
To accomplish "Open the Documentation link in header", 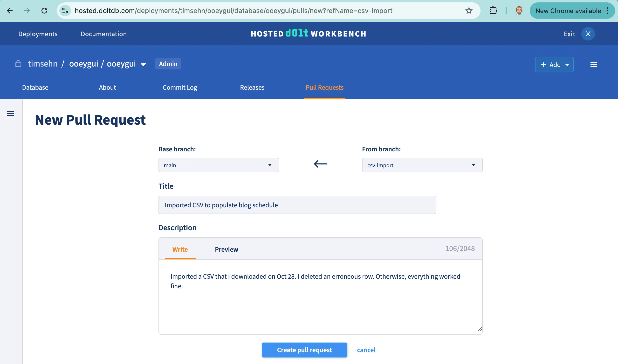I will click(x=103, y=34).
